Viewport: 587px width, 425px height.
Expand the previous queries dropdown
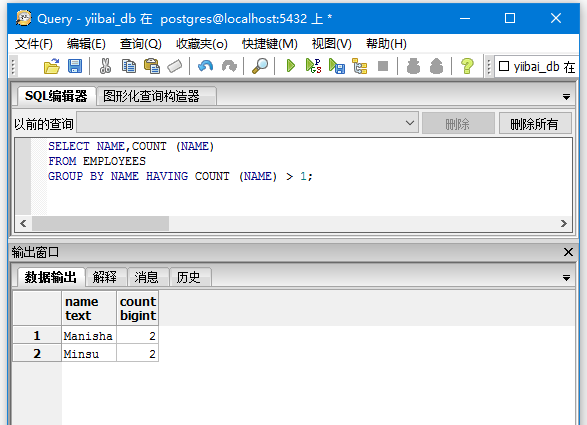[x=410, y=123]
